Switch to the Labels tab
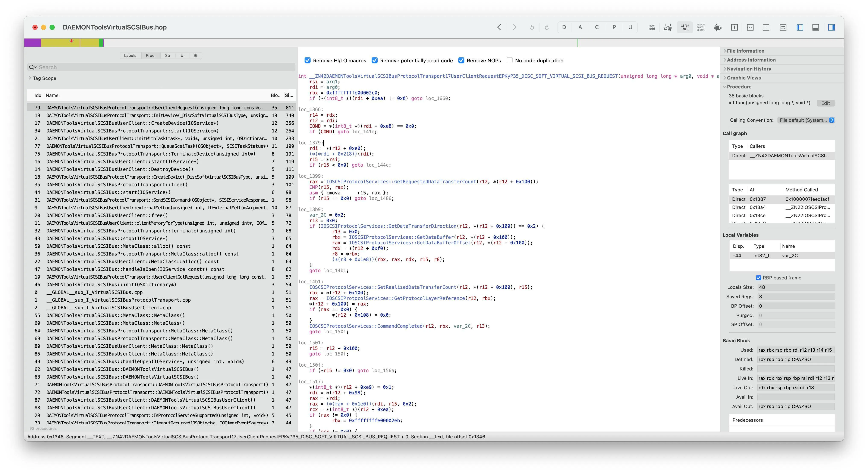The image size is (868, 473). 130,56
